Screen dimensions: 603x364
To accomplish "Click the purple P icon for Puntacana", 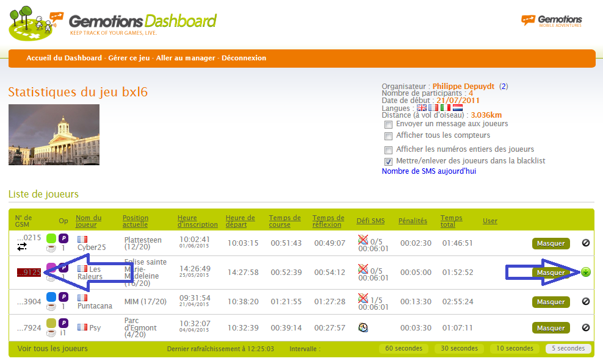I will coord(63,296).
